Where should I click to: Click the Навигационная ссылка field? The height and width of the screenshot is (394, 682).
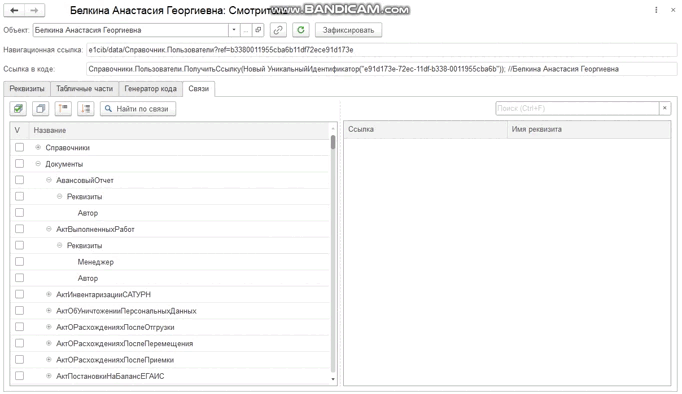pyautogui.click(x=381, y=50)
